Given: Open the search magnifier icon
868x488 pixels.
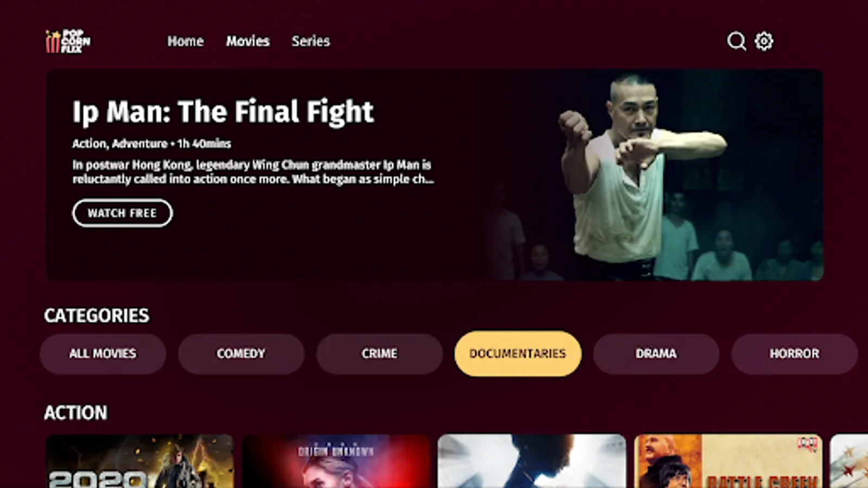Looking at the screenshot, I should coord(736,41).
